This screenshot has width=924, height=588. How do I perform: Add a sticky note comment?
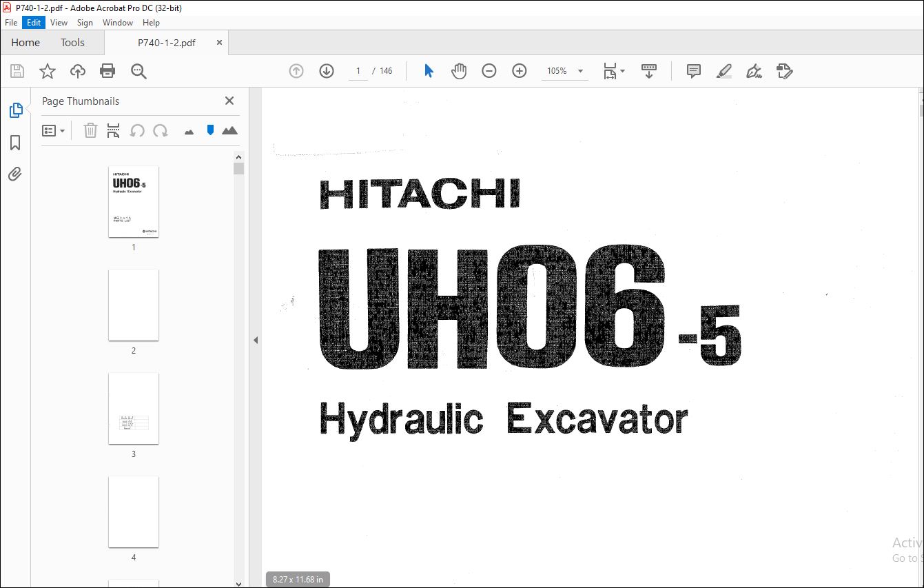[x=694, y=71]
